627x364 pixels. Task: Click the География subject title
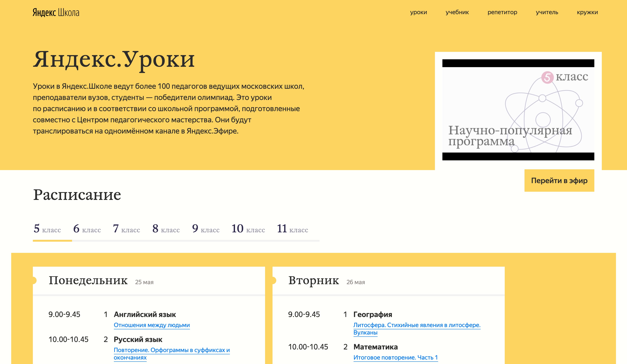(x=373, y=315)
